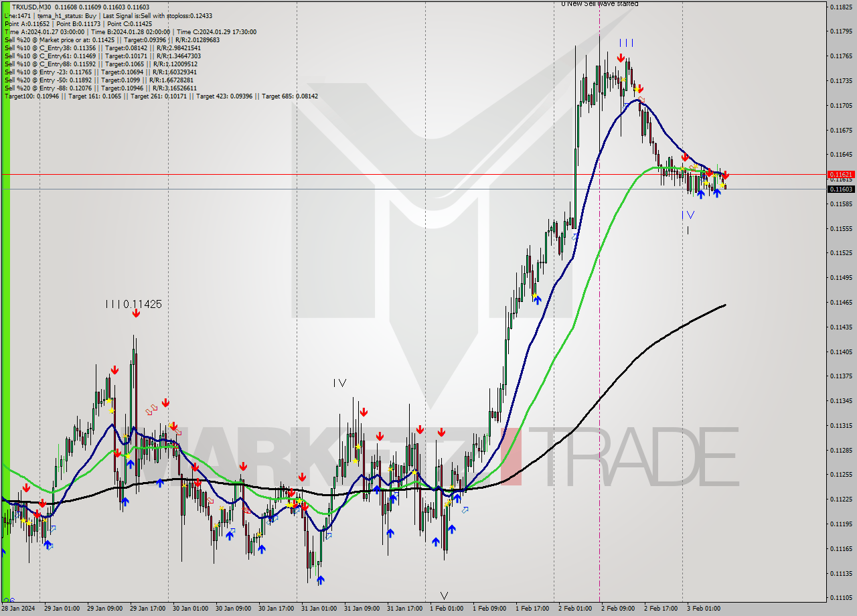Click the 0.11825 price axis label
857x616 pixels.
[840, 7]
